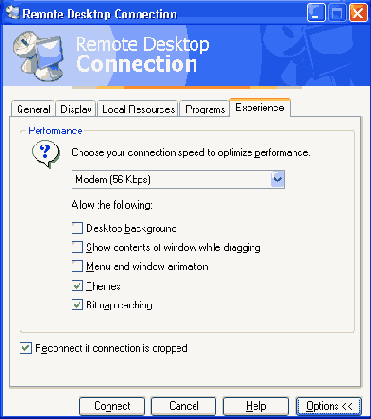Image resolution: width=371 pixels, height=419 pixels.
Task: Uncheck Reconnect if connection is dropped
Action: pos(26,348)
